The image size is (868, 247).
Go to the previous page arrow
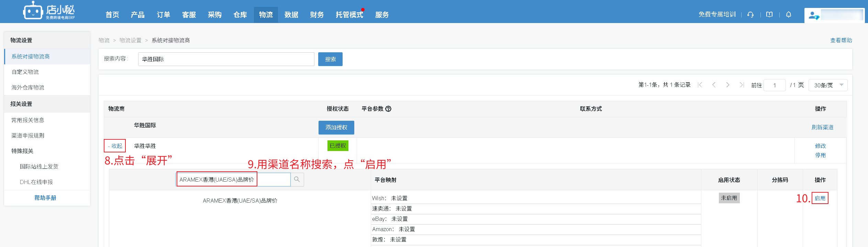[x=714, y=85]
